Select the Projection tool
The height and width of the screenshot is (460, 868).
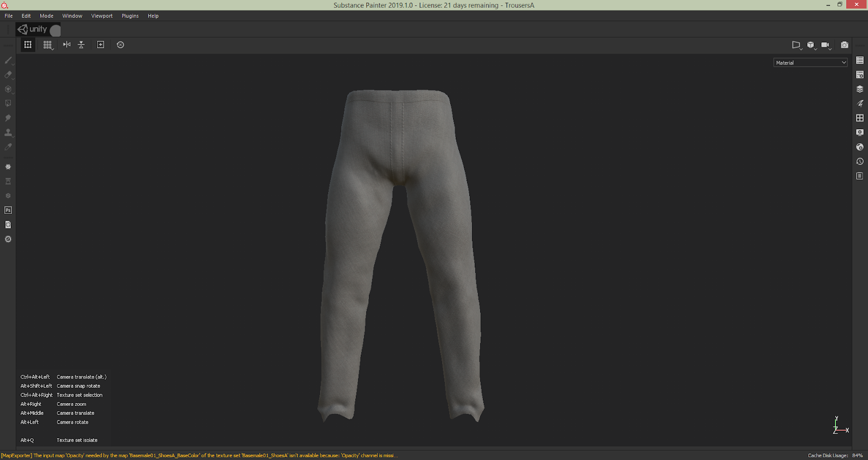[x=8, y=89]
